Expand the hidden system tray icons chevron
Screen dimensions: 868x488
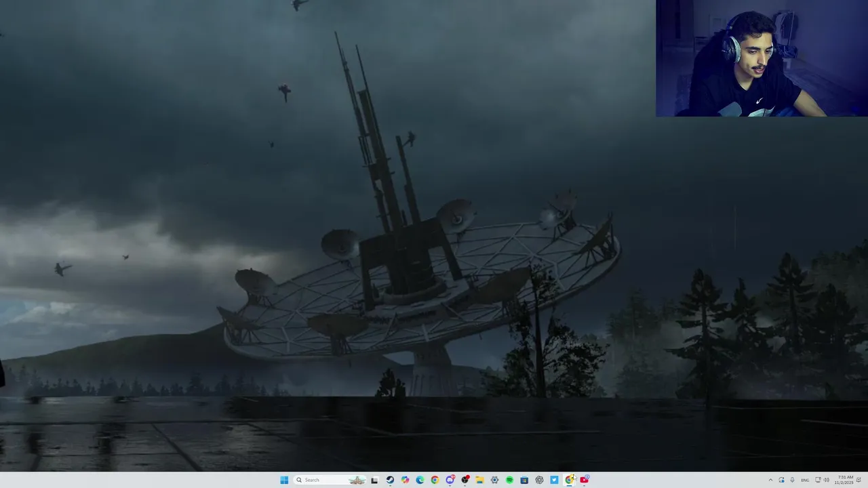[770, 480]
